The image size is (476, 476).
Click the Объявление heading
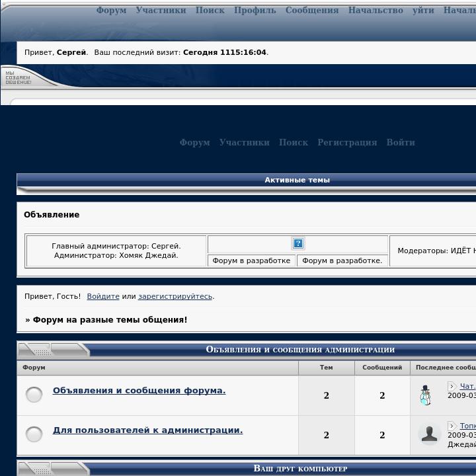point(52,215)
